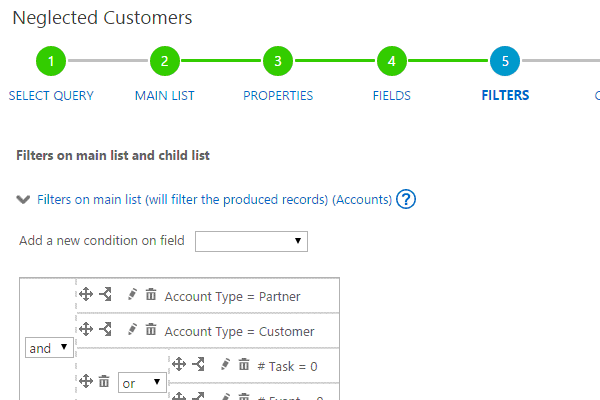Image resolution: width=600 pixels, height=400 pixels.
Task: Click the 'Add a new condition on field' label
Action: [x=102, y=241]
